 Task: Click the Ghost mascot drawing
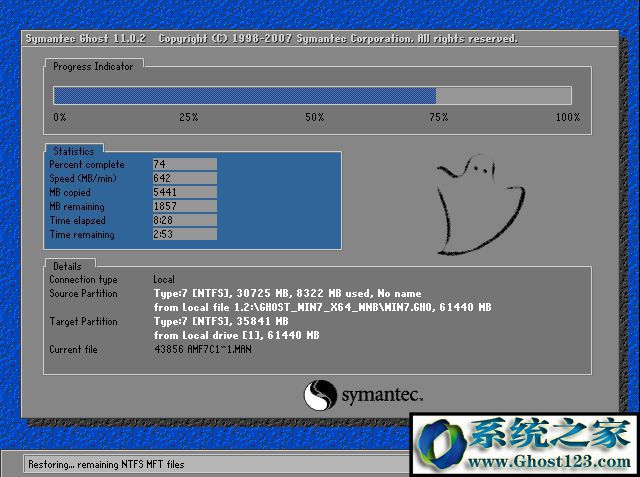point(480,204)
